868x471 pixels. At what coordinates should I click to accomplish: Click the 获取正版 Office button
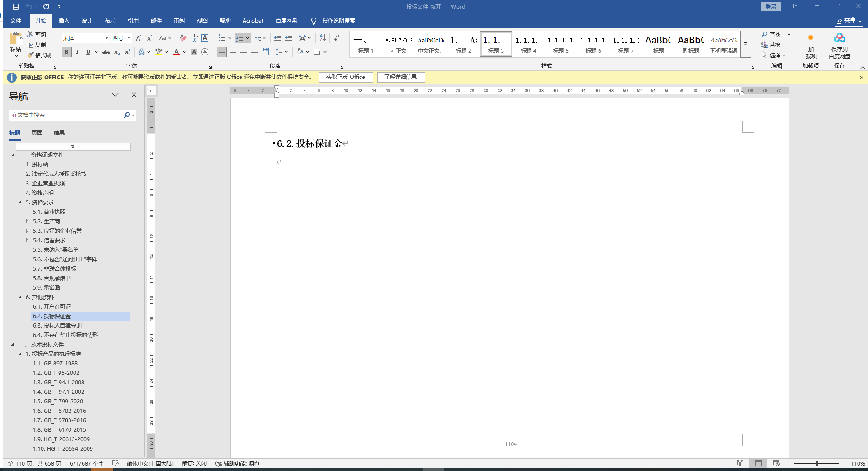coord(346,77)
